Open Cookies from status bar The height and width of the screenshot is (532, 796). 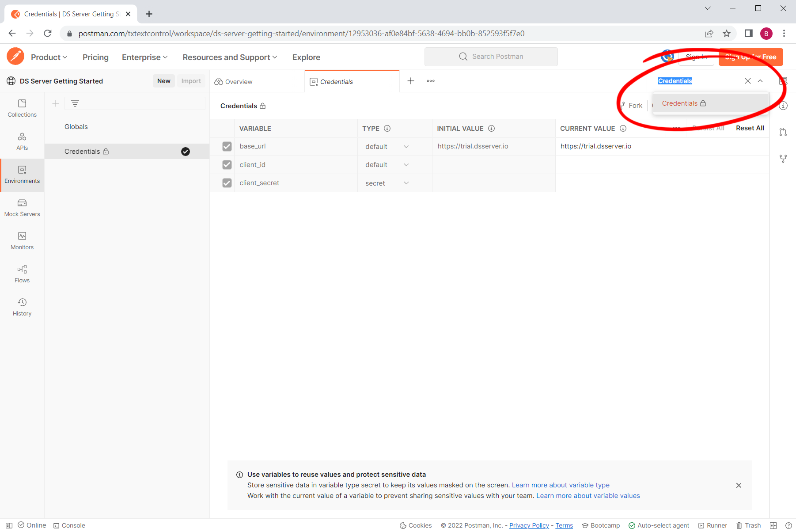click(416, 525)
